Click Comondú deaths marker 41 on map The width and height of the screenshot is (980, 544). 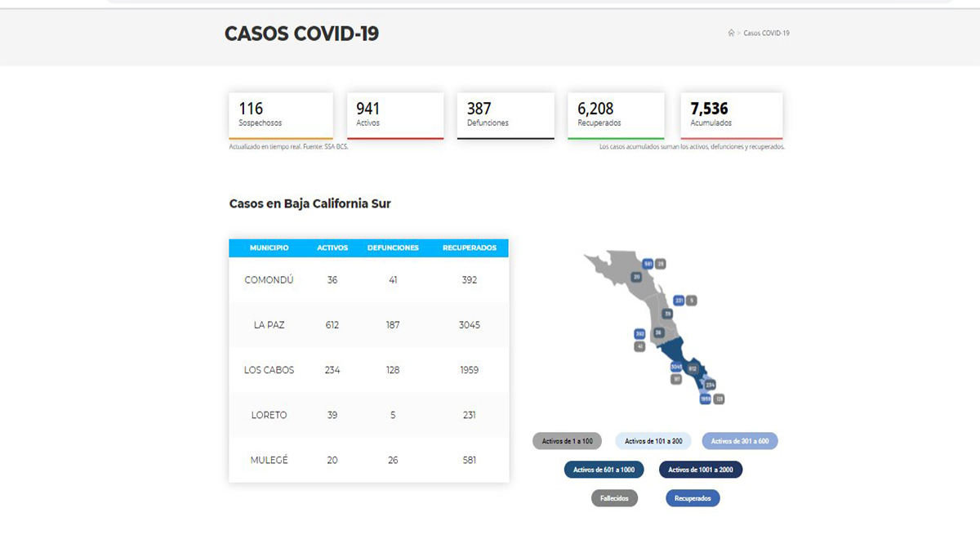coord(639,346)
